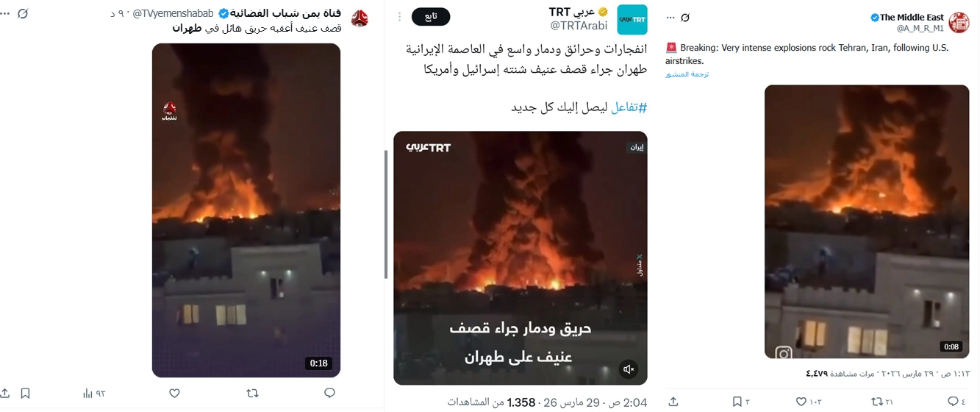Play the 0:18 Tehran fire video
This screenshot has width=980, height=412.
tap(246, 210)
